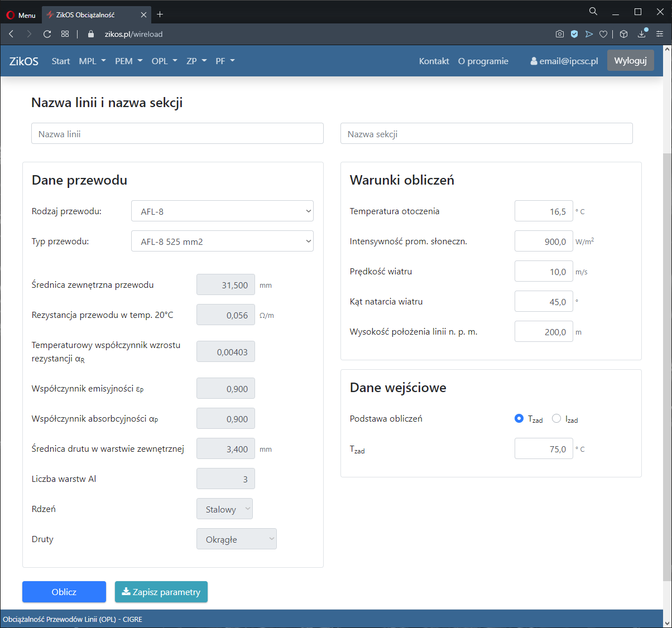The height and width of the screenshot is (628, 672).
Task: Open the Typ przewodu dropdown
Action: [x=222, y=241]
